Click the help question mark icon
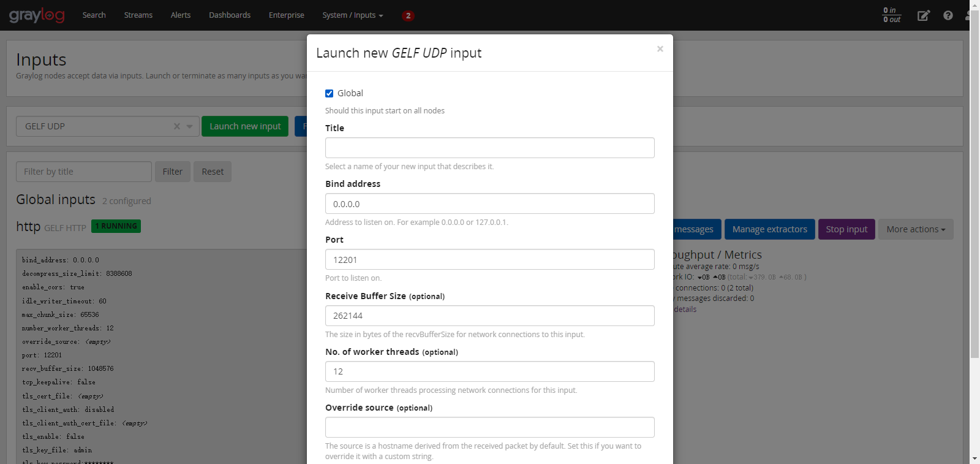 click(948, 15)
